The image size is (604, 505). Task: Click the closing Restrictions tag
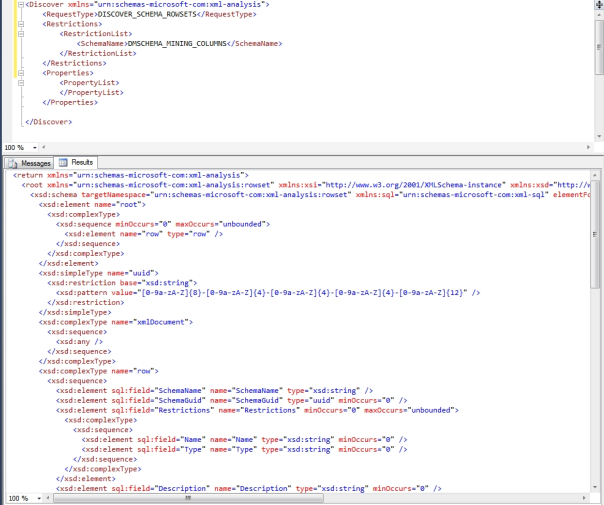74,63
